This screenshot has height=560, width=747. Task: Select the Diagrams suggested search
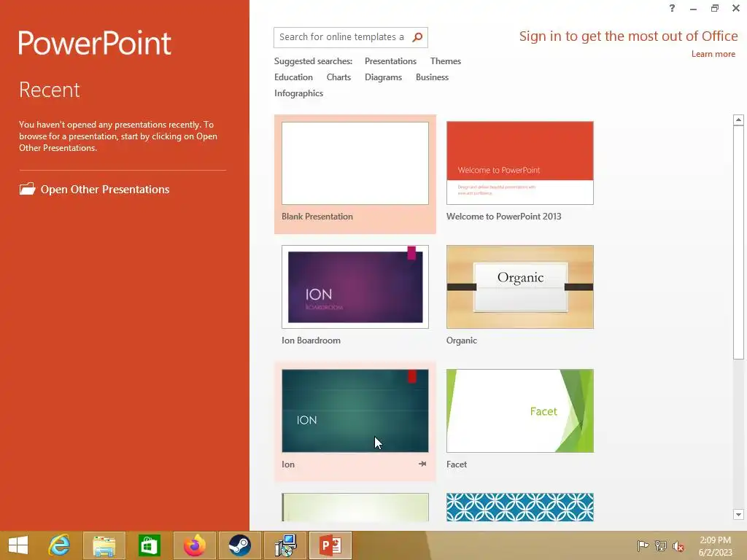[383, 77]
